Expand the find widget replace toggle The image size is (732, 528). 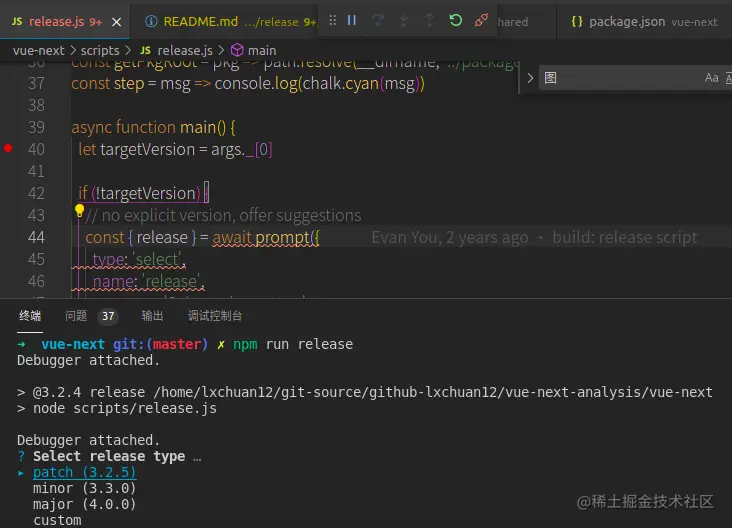(530, 78)
